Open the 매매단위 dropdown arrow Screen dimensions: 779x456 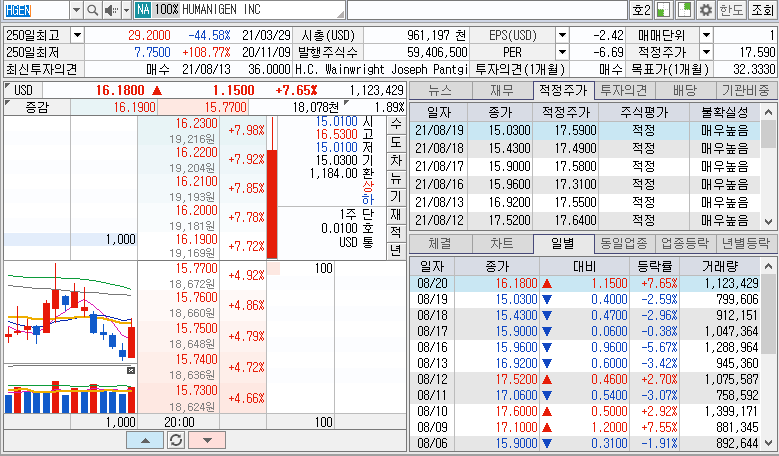706,35
